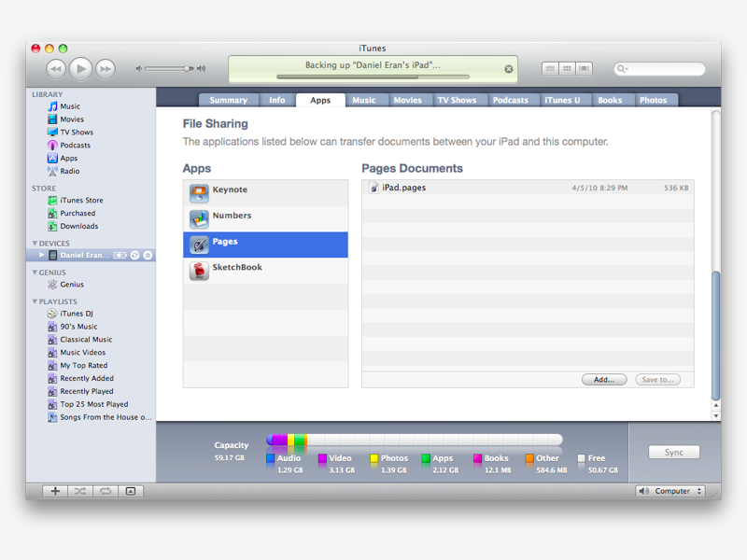Create a new playlist with plus button

pyautogui.click(x=55, y=491)
